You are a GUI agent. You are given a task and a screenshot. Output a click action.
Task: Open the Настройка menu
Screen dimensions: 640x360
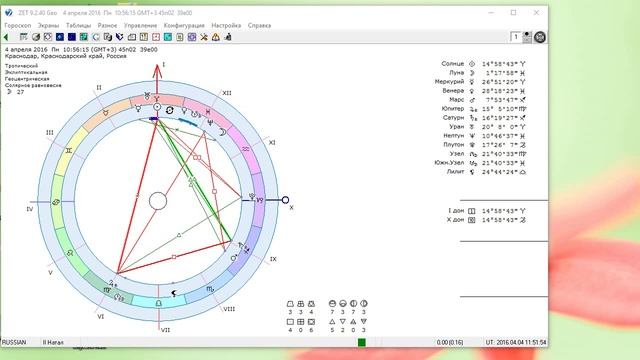point(226,25)
